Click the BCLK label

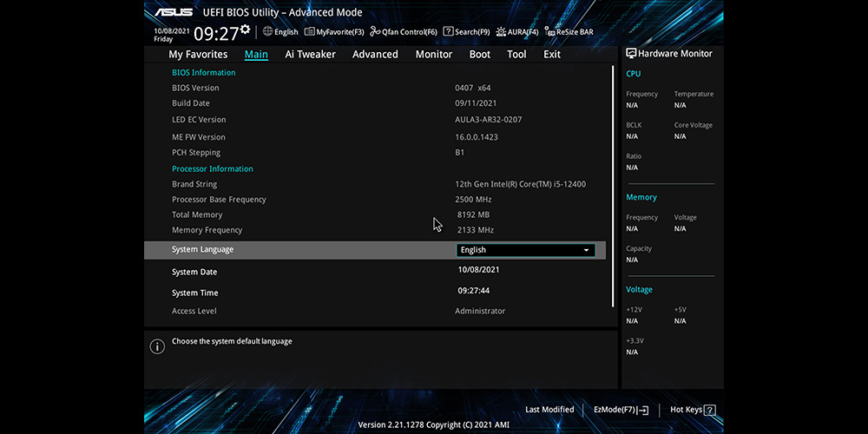click(x=634, y=125)
